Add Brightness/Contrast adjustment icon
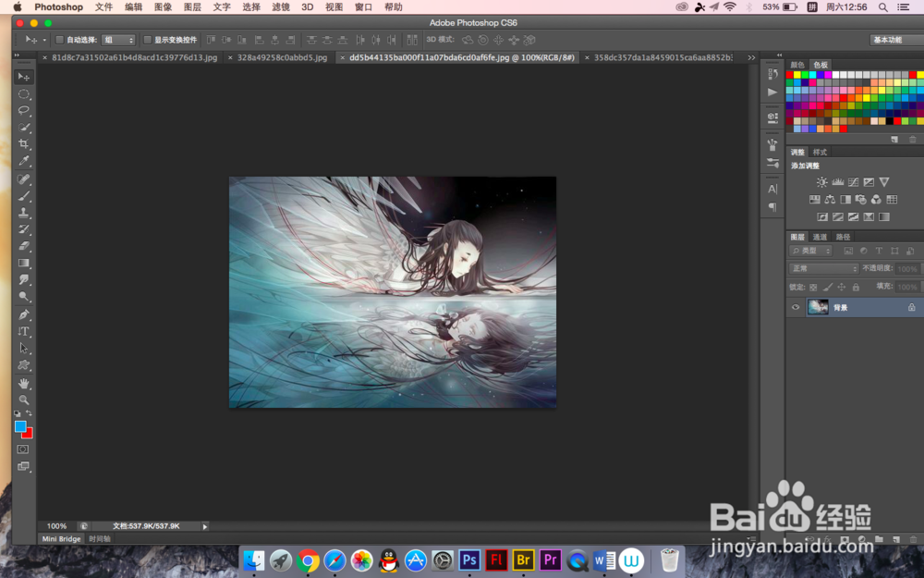The height and width of the screenshot is (578, 924). click(x=822, y=182)
